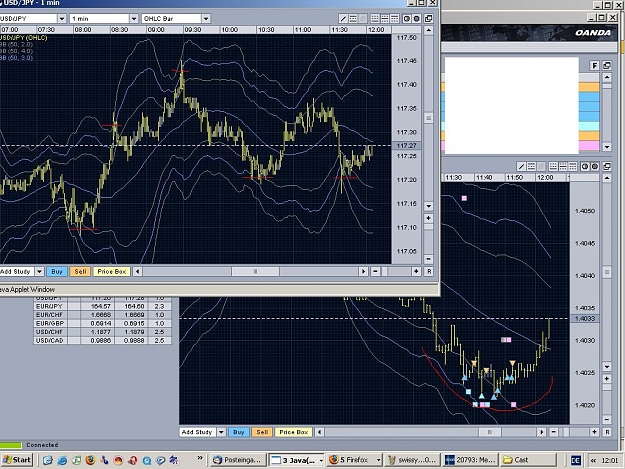Select EUR/JPY row in quote list
625x469 pixels.
point(102,306)
